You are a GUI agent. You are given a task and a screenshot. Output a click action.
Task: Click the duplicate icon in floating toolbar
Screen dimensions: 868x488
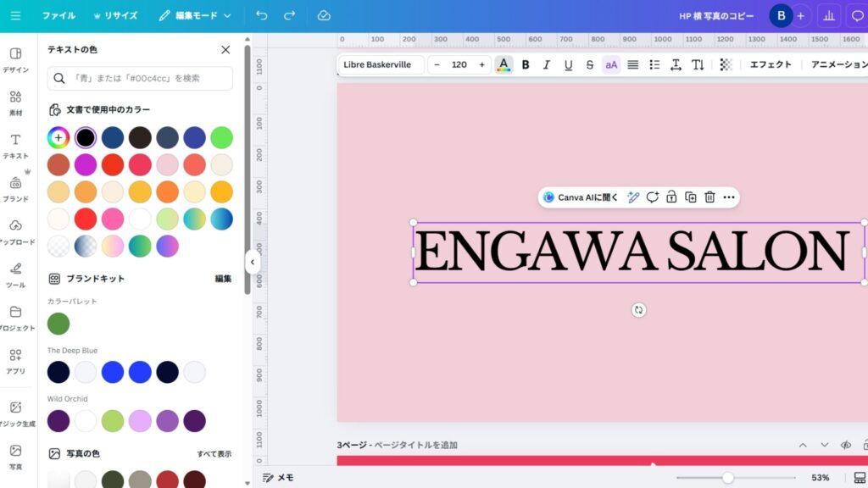point(690,197)
